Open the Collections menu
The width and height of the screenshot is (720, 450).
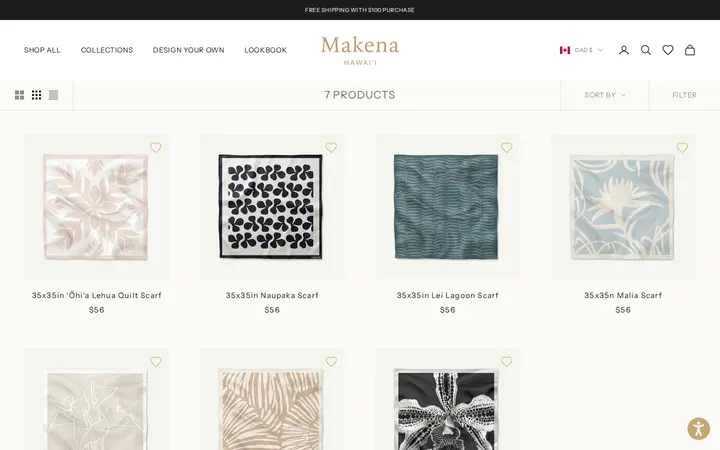click(107, 50)
